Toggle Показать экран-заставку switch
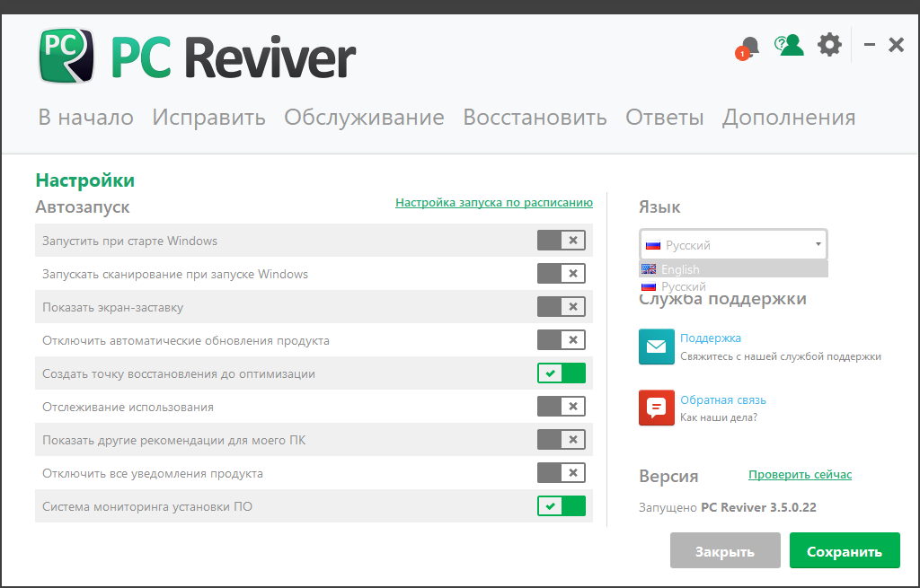The height and width of the screenshot is (588, 920). [562, 307]
